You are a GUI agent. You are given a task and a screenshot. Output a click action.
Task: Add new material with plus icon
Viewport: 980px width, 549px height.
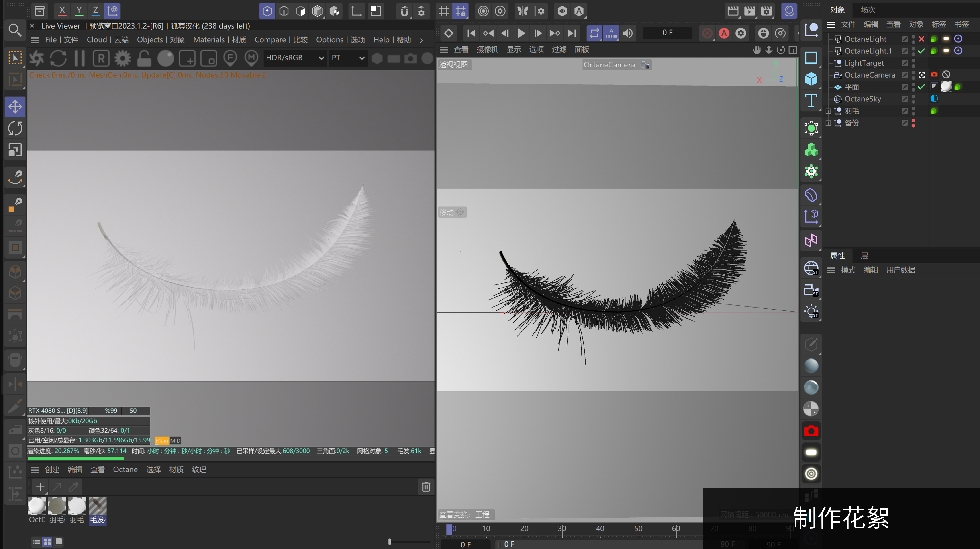click(40, 487)
